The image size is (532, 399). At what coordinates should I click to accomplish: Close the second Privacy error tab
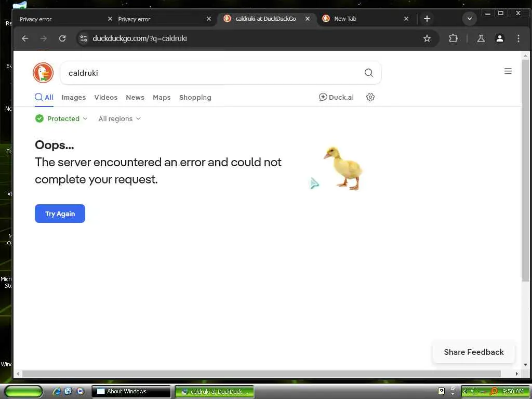209,19
